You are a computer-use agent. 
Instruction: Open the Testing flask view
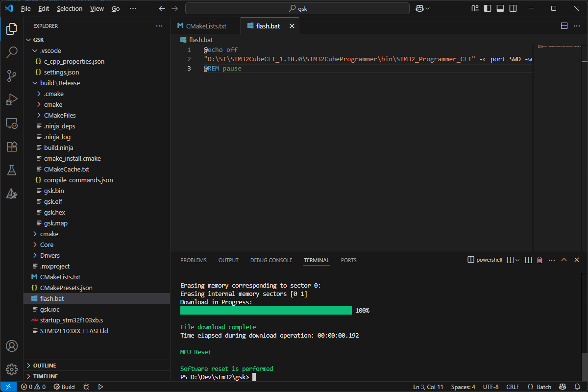tap(12, 170)
